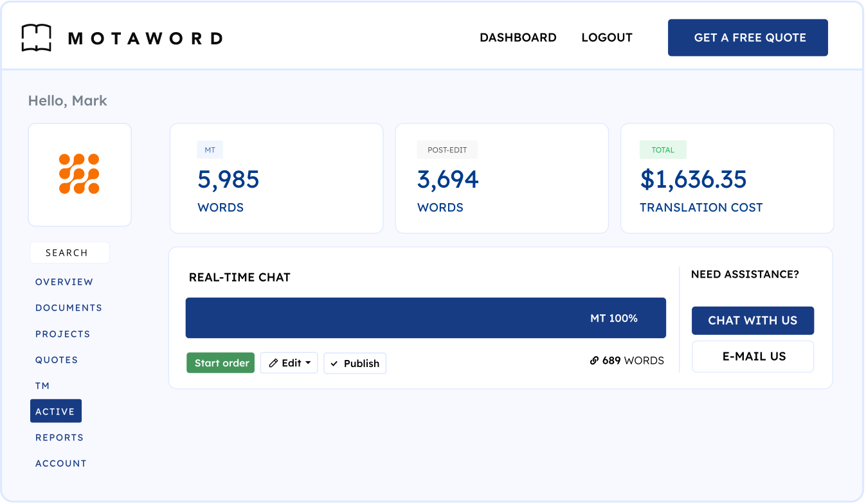
Task: Open the Edit dropdown arrow
Action: (308, 363)
